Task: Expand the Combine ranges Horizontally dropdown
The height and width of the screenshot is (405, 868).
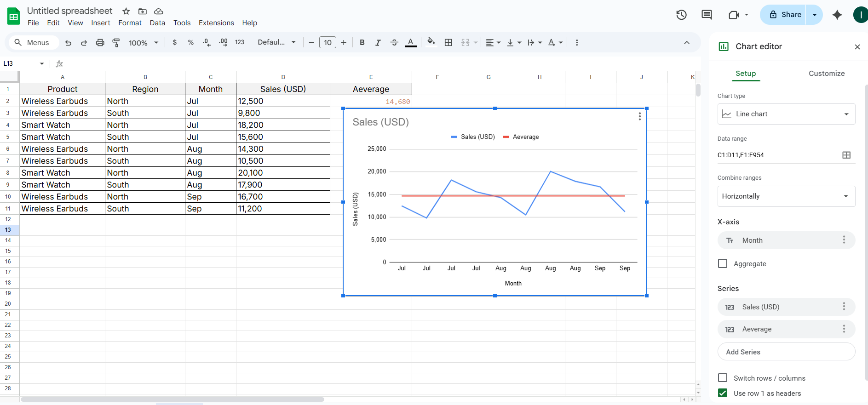Action: (786, 196)
